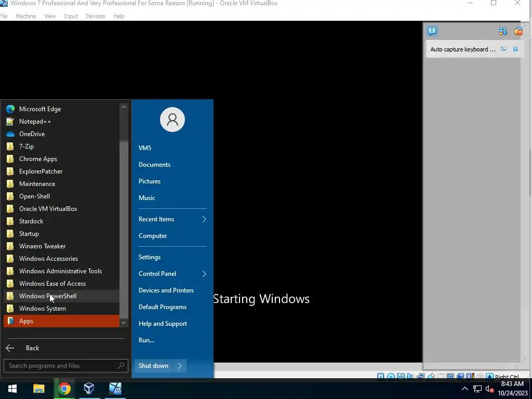Viewport: 532px width, 399px height.
Task: Expand the Control Panel submenu arrow
Action: 204,274
